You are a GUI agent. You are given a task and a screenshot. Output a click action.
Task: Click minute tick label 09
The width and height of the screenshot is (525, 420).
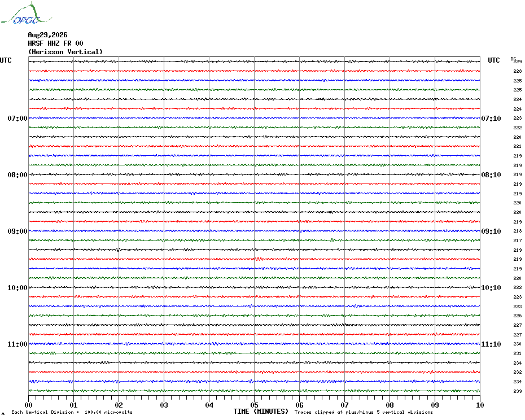point(435,405)
